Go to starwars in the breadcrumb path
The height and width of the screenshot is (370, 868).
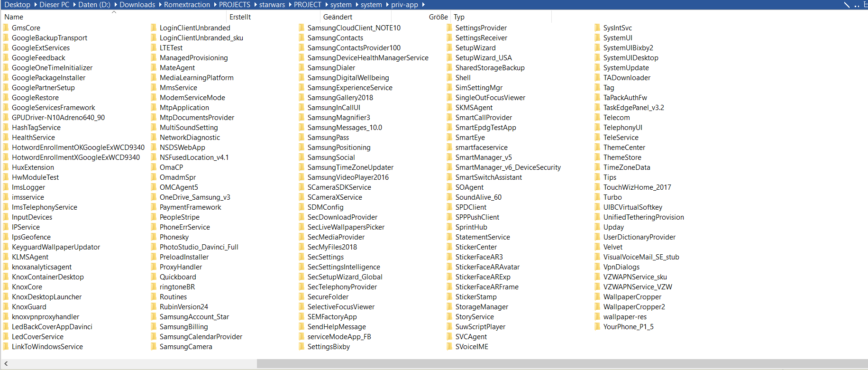click(x=272, y=5)
